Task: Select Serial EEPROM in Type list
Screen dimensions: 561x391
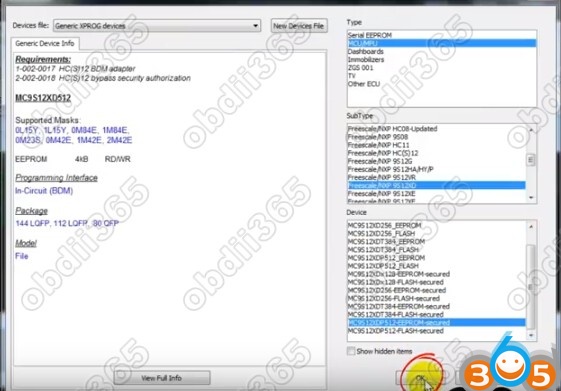Action: click(442, 35)
